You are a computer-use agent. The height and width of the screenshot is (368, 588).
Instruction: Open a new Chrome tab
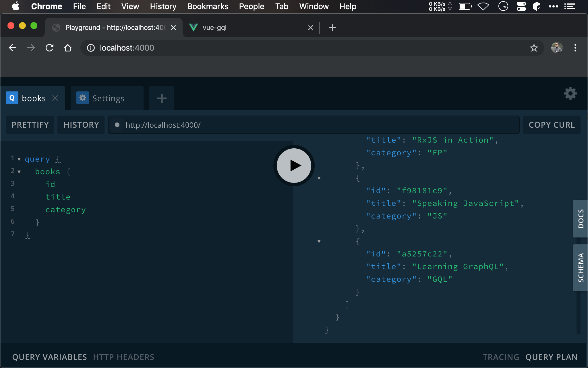[332, 28]
